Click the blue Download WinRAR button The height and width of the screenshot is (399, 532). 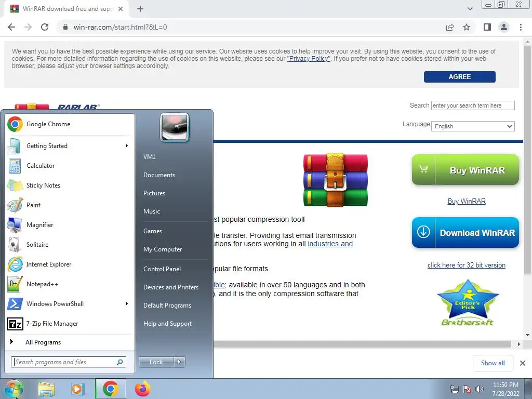(x=465, y=233)
